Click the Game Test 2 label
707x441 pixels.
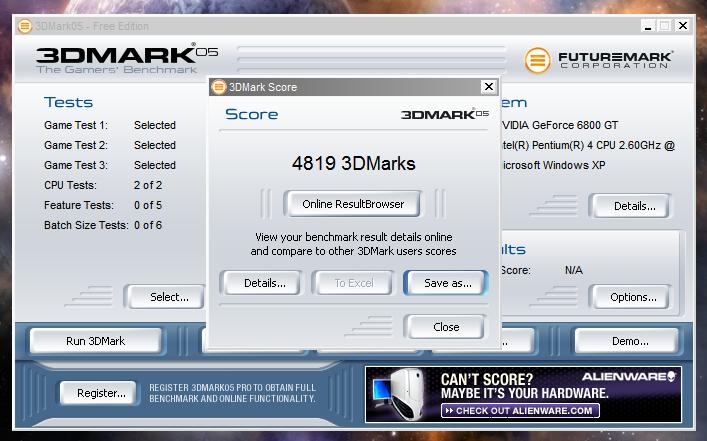[76, 145]
